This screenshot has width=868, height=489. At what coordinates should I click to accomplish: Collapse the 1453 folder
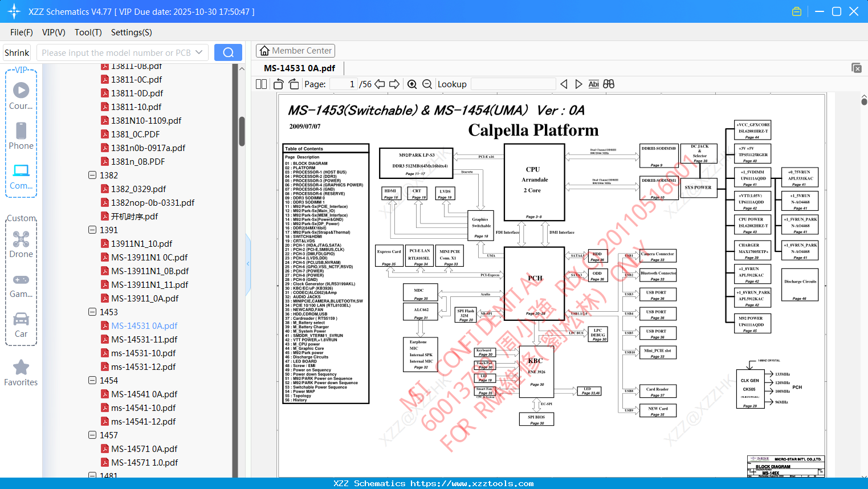92,312
